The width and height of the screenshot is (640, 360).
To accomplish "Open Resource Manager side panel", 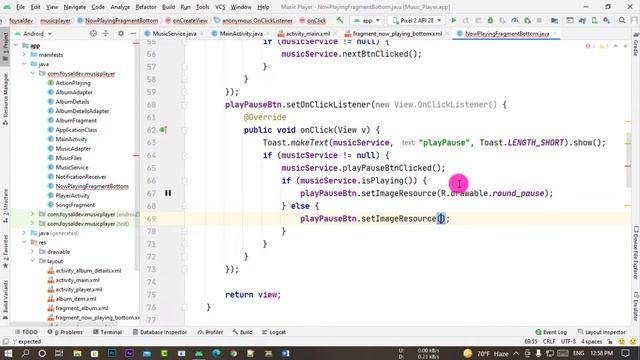I will point(5,99).
